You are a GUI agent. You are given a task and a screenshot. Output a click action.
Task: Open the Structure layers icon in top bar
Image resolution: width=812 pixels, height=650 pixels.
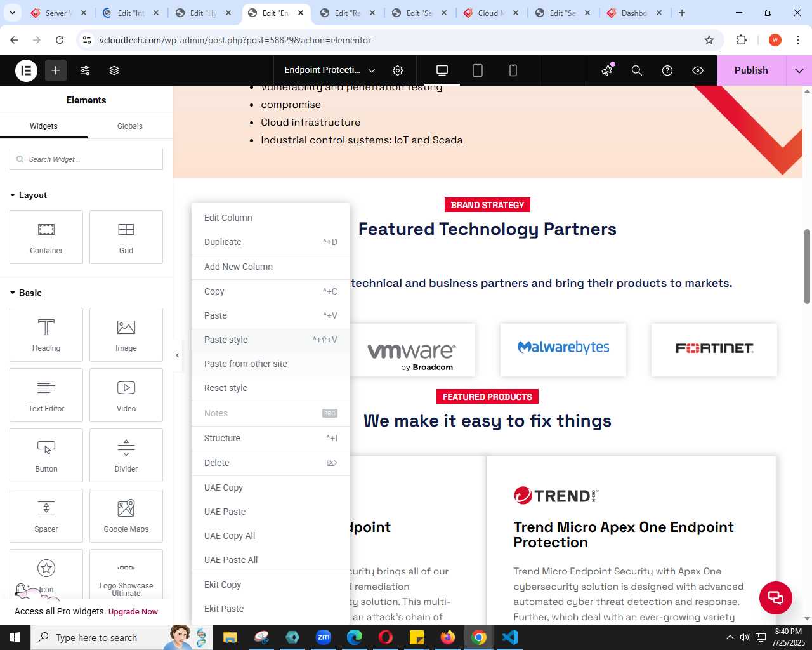pos(114,70)
